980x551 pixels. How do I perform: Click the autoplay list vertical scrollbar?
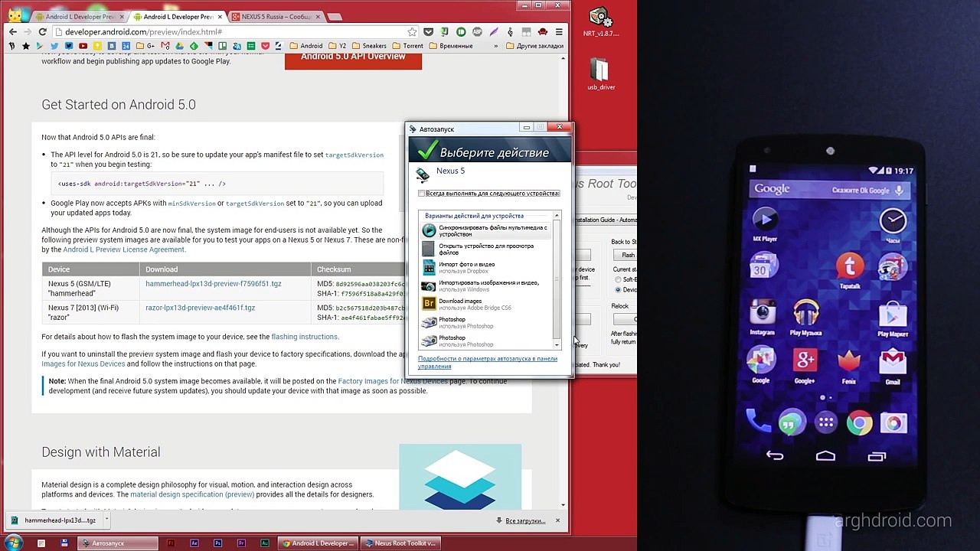click(x=557, y=281)
